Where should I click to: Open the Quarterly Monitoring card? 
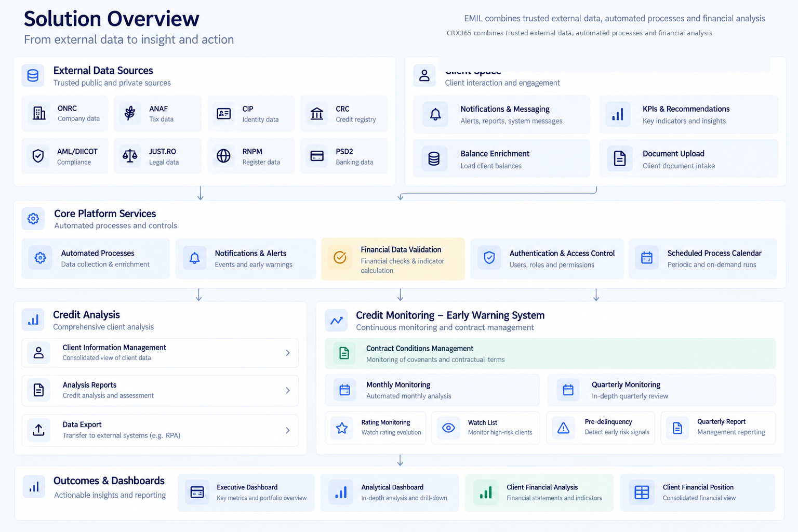click(661, 390)
